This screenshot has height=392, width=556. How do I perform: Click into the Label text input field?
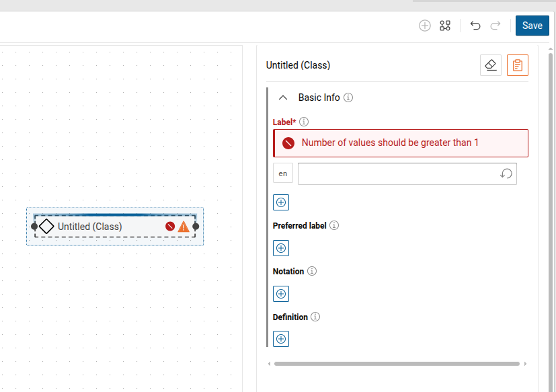[x=397, y=173]
